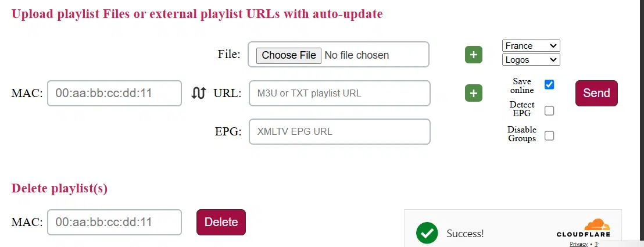Click the Delete playlist(s) heading
This screenshot has height=247, width=644.
pyautogui.click(x=59, y=188)
